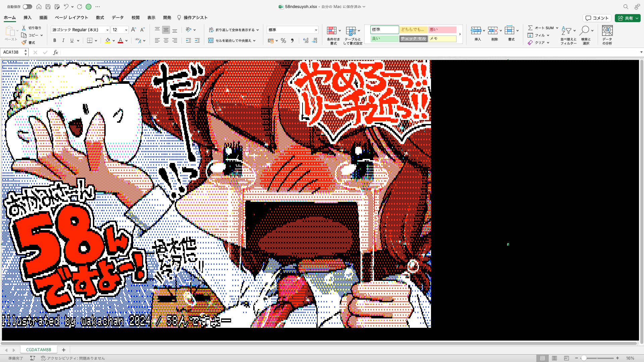The height and width of the screenshot is (362, 644).
Task: Toggle align text right
Action: pyautogui.click(x=175, y=41)
